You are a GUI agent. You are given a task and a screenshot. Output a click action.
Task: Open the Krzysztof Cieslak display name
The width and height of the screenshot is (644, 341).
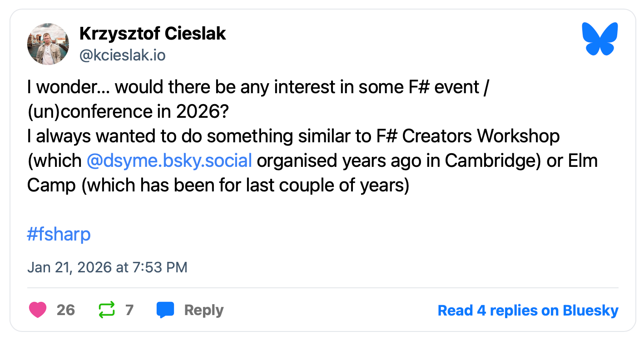153,34
